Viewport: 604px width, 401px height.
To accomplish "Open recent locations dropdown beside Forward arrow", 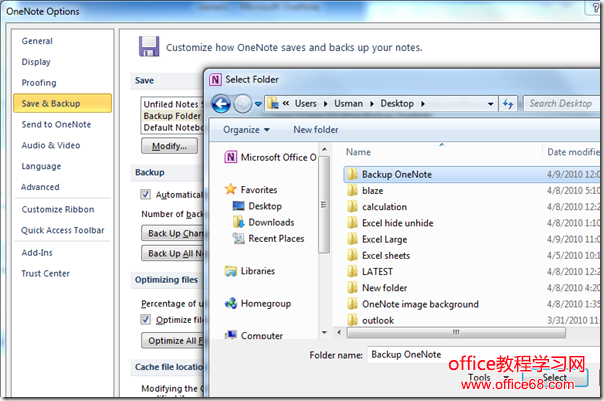I will point(259,103).
